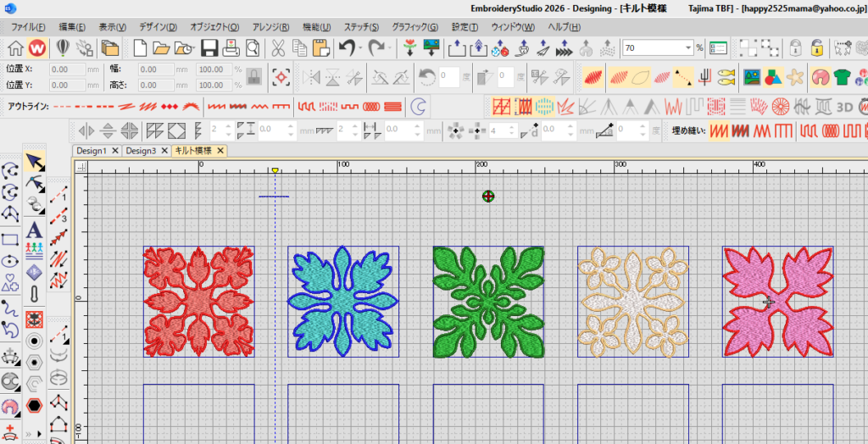Open the ヘルプ (Help) menu
Image resolution: width=868 pixels, height=444 pixels.
click(564, 26)
